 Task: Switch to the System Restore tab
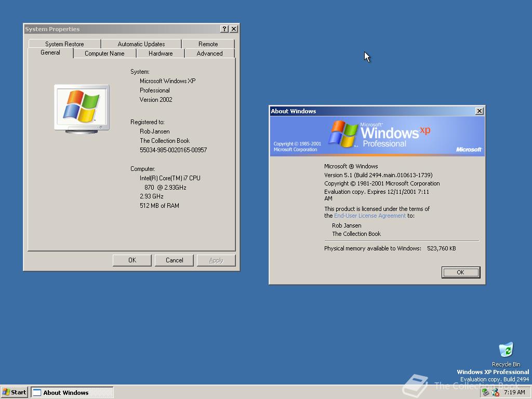pos(64,44)
